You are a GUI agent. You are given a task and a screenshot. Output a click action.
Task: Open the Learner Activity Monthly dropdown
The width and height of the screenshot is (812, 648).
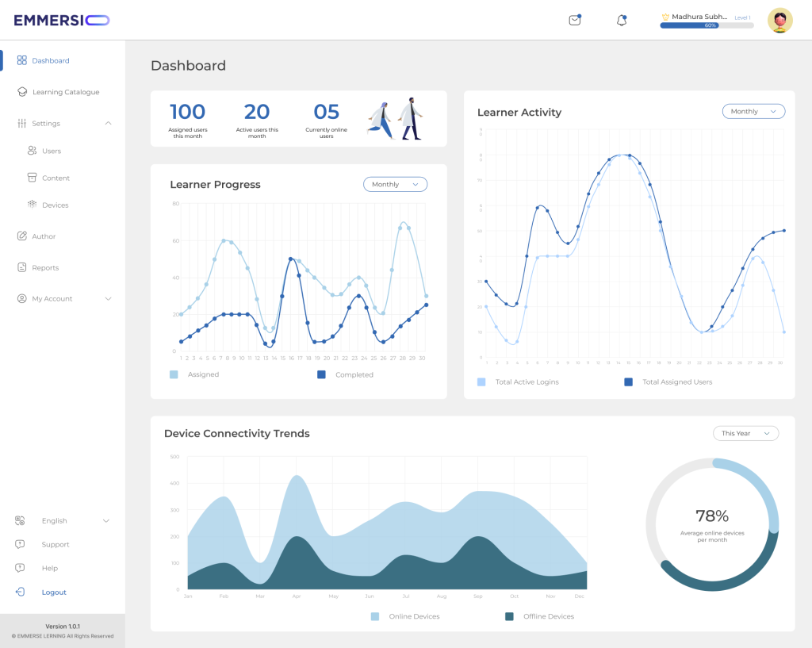(x=753, y=112)
